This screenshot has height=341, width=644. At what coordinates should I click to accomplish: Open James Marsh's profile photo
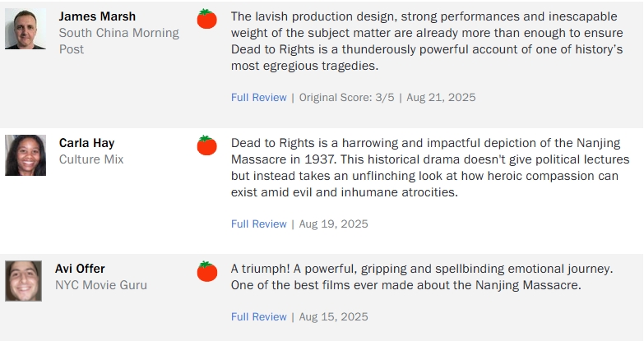25,29
